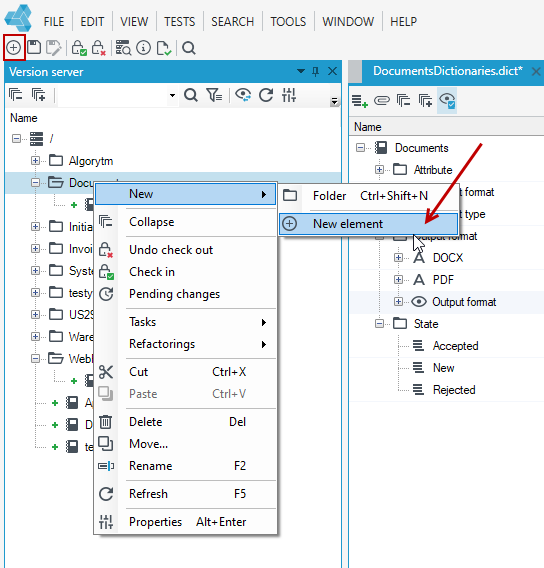Collapse the Documents dictionary root node
544x568 pixels.
[x=360, y=148]
